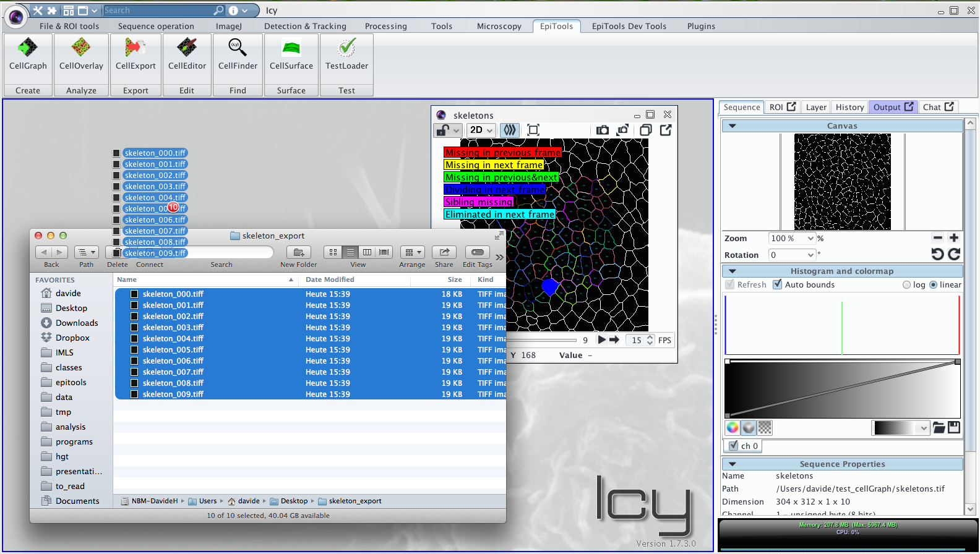Switch to the Chat inspector tab
The width and height of the screenshot is (980, 554).
pos(938,107)
